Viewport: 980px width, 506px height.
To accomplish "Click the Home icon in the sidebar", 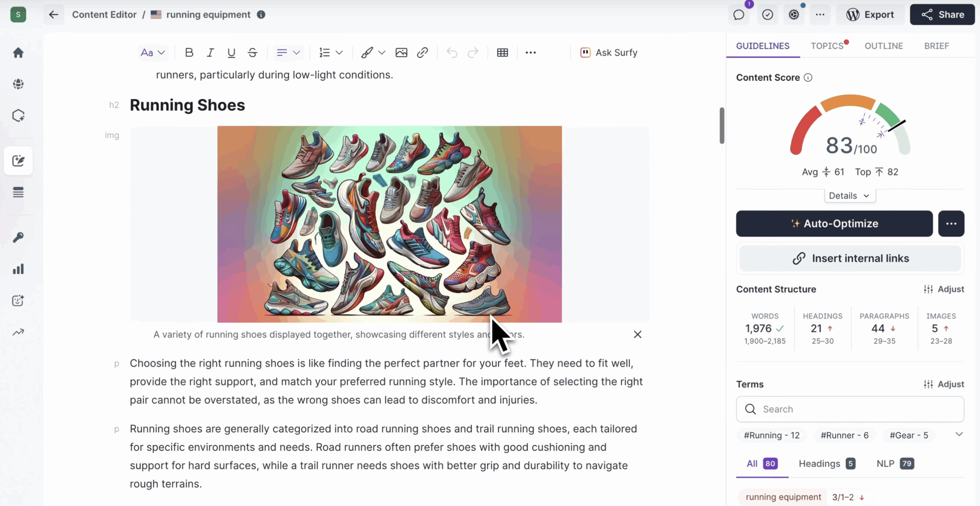I will 18,52.
